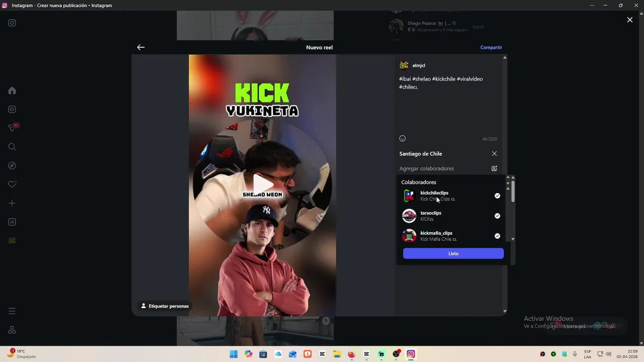Click the Santiago de Chile location text
The height and width of the screenshot is (362, 644).
[421, 154]
